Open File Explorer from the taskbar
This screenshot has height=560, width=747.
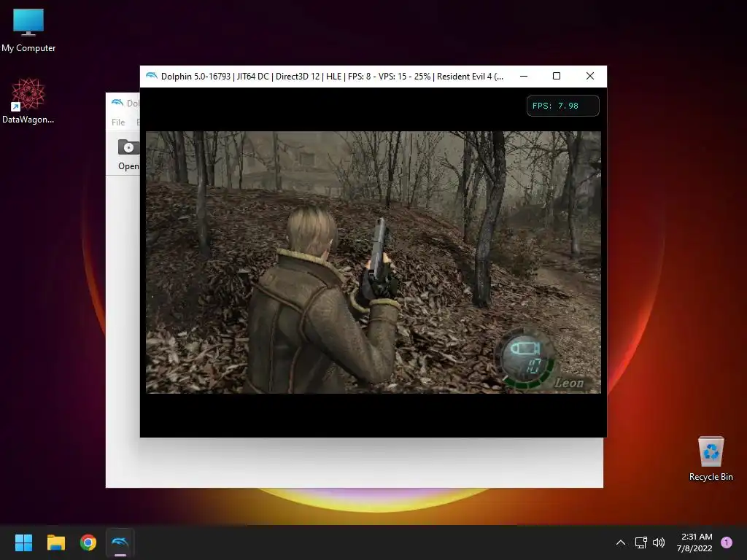(55, 542)
